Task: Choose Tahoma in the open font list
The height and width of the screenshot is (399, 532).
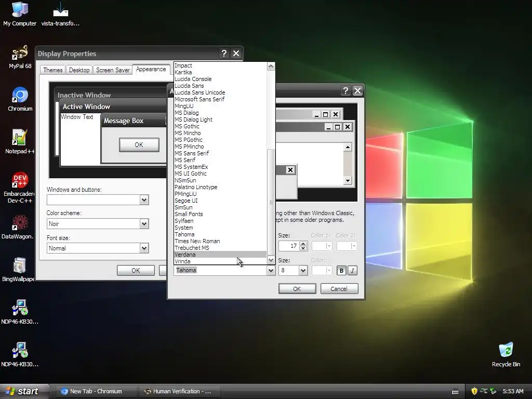Action: pyautogui.click(x=220, y=234)
